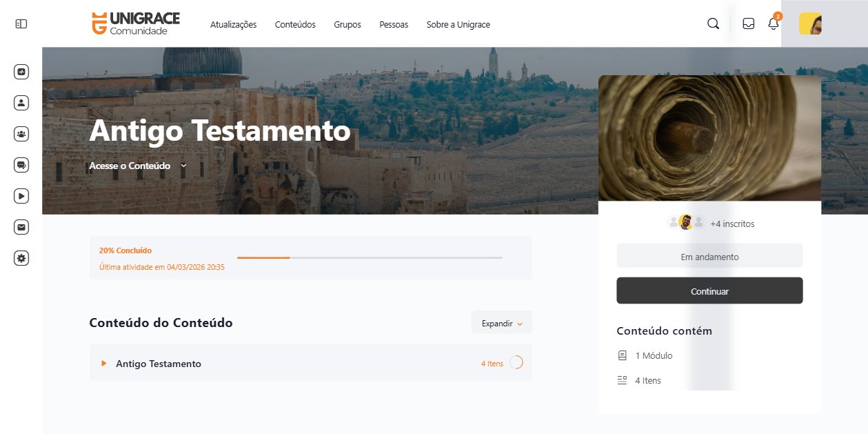Open the forum chat sidebar icon
The height and width of the screenshot is (434, 868).
[x=21, y=165]
